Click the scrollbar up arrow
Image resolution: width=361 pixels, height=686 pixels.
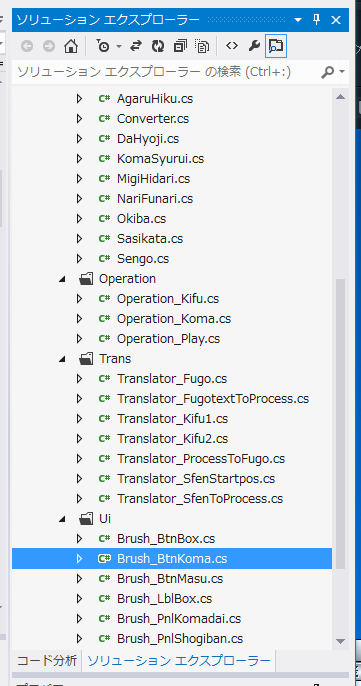coord(340,97)
